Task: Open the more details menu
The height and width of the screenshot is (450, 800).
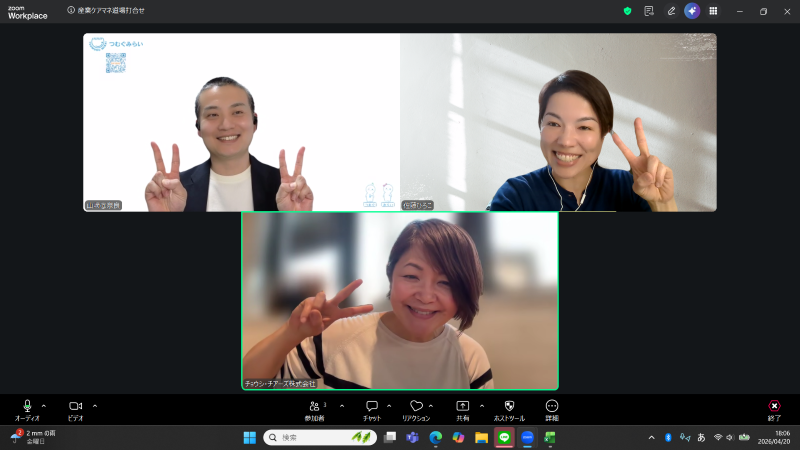Action: click(552, 409)
